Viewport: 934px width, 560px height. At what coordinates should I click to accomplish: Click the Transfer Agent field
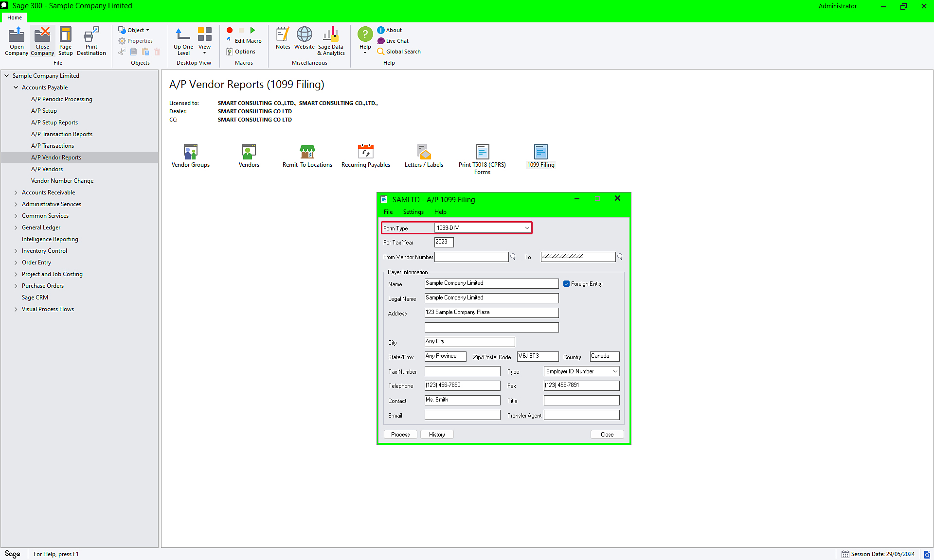pyautogui.click(x=581, y=415)
